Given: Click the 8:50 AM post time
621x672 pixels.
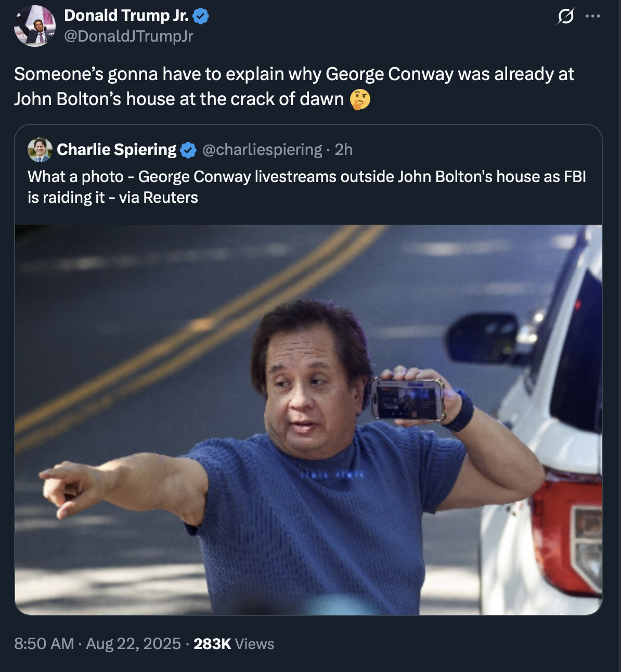Looking at the screenshot, I should coord(44,644).
